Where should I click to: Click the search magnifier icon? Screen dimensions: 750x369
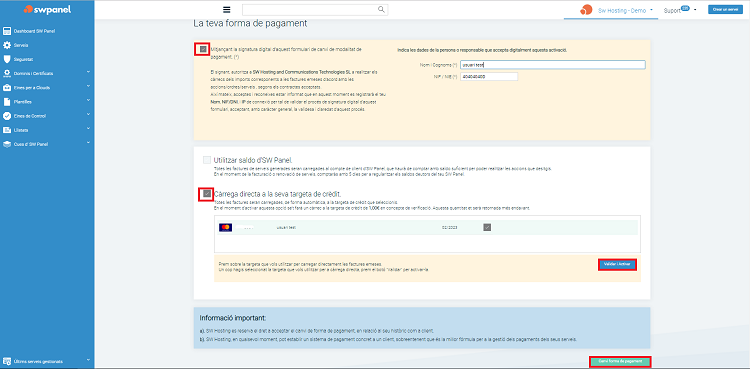pos(381,9)
